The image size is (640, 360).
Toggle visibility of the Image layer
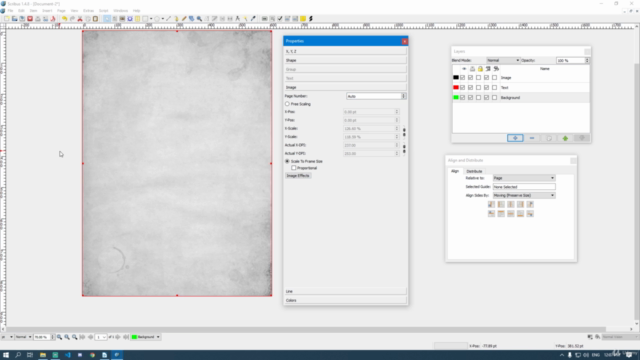(462, 78)
